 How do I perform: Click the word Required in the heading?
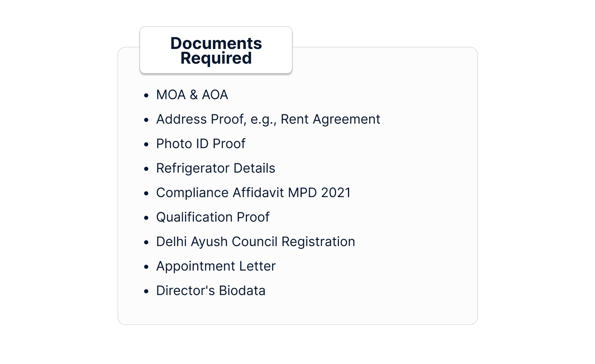(x=216, y=58)
